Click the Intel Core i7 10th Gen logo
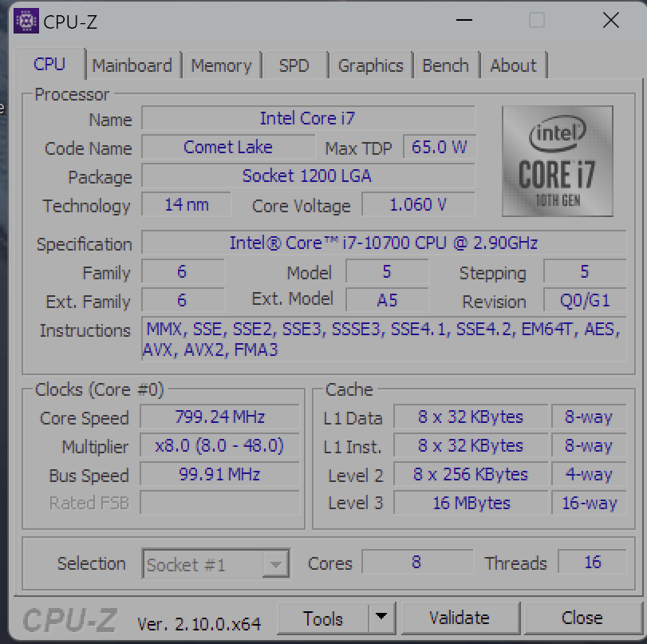 [x=558, y=161]
